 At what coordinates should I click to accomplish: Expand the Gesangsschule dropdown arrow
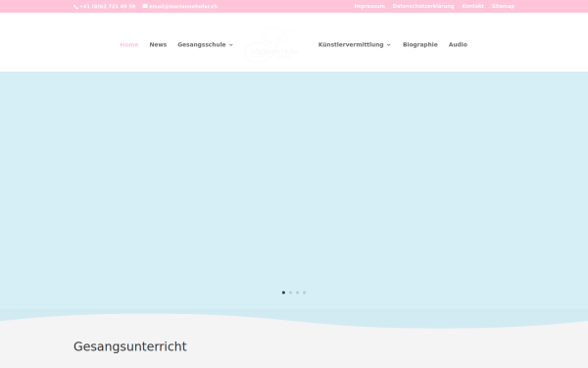tap(231, 45)
